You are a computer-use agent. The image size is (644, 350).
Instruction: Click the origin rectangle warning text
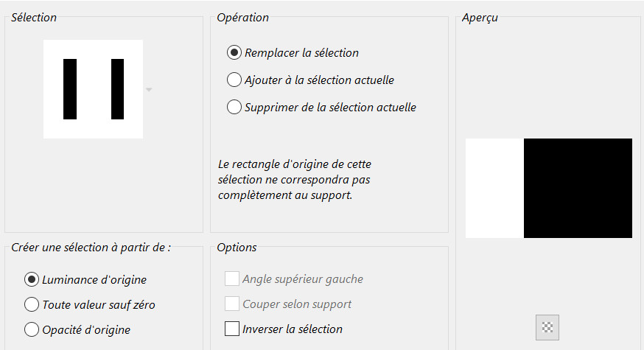point(300,180)
